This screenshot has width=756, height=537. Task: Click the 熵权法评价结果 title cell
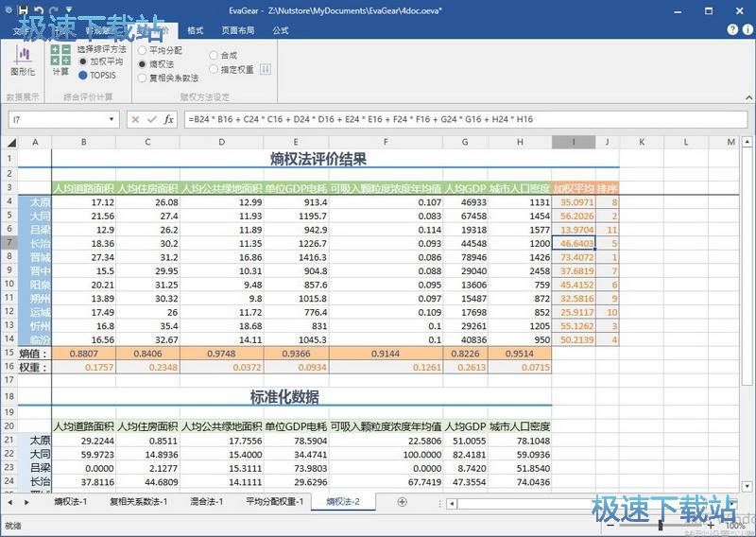(318, 159)
